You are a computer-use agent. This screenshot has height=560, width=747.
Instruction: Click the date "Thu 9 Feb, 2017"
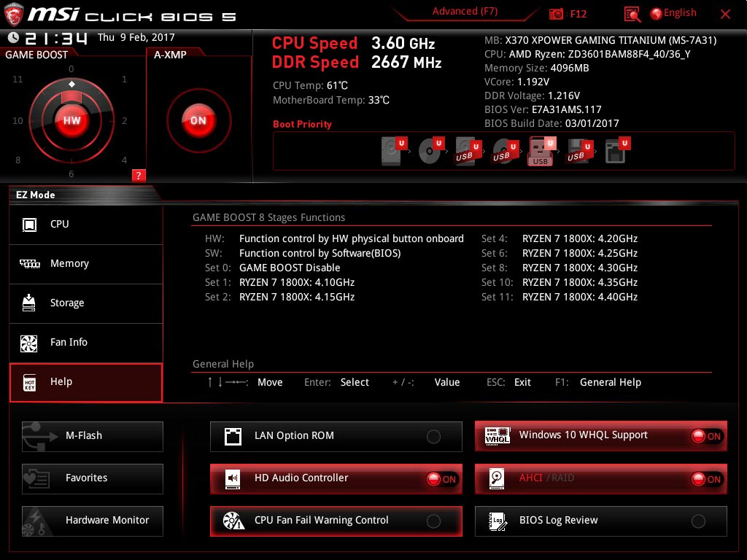tap(136, 37)
